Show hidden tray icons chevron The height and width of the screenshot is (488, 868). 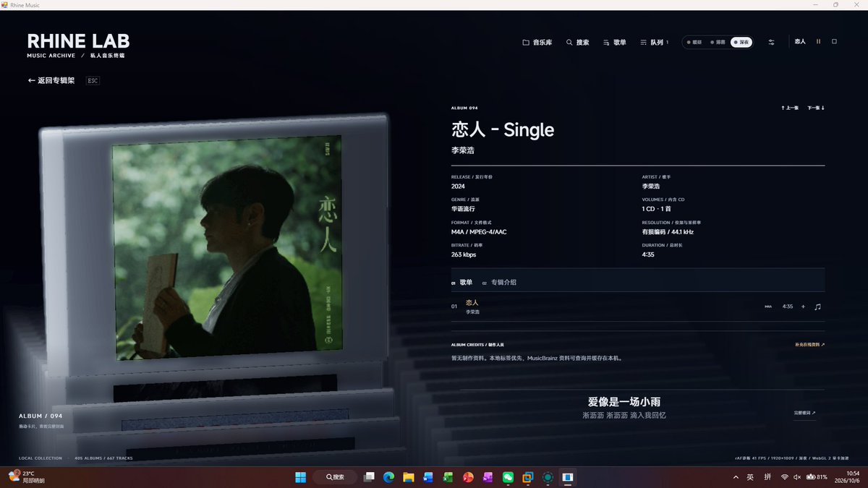[x=736, y=477]
